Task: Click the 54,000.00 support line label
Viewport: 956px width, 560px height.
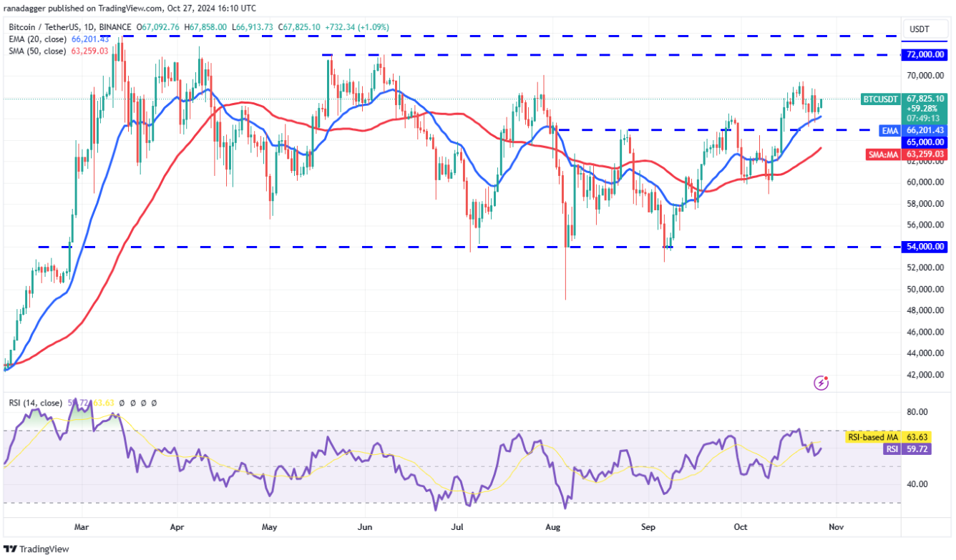Action: pyautogui.click(x=926, y=247)
